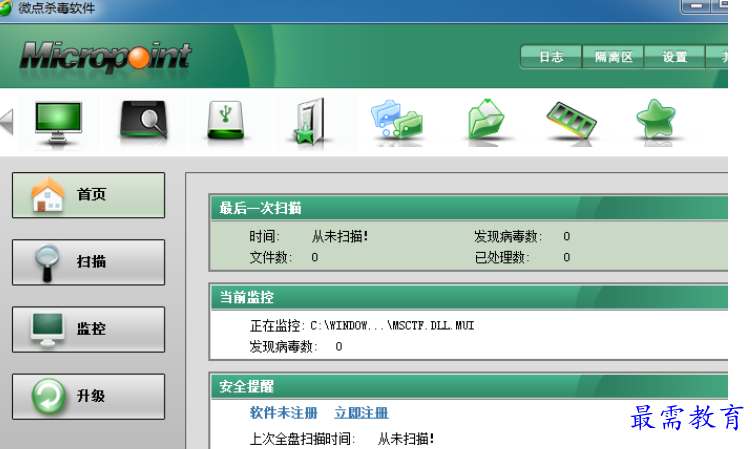Click the monitored path C:\WINDOW...\MSCTF.DLL.MUI

[392, 326]
